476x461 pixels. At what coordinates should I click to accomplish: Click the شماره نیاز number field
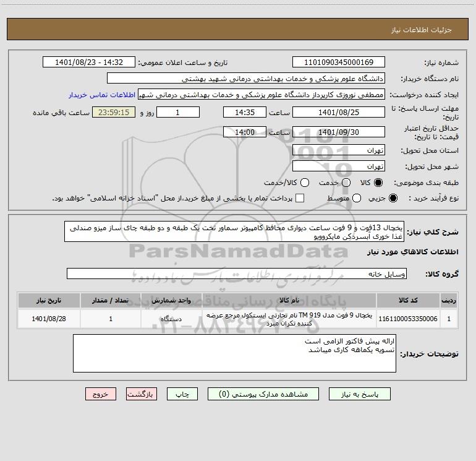click(x=339, y=62)
